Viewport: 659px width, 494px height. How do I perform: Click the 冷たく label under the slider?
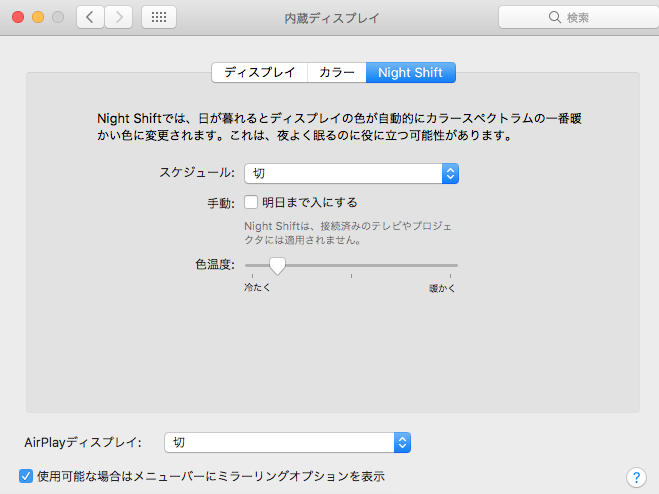pos(258,288)
